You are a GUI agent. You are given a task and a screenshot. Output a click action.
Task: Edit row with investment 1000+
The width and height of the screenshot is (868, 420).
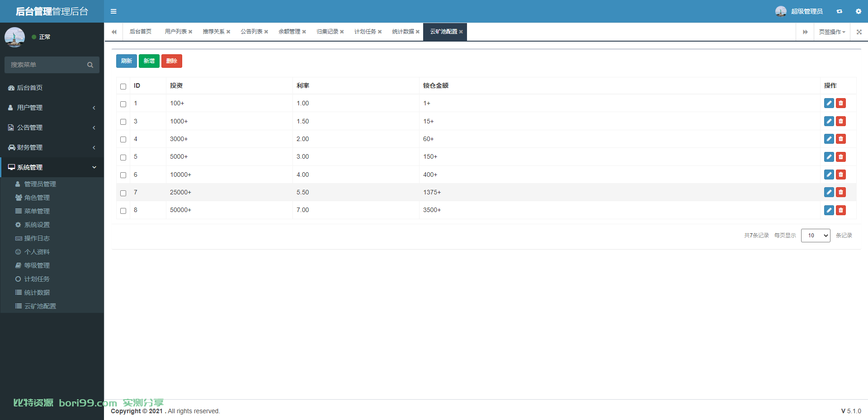pos(829,121)
